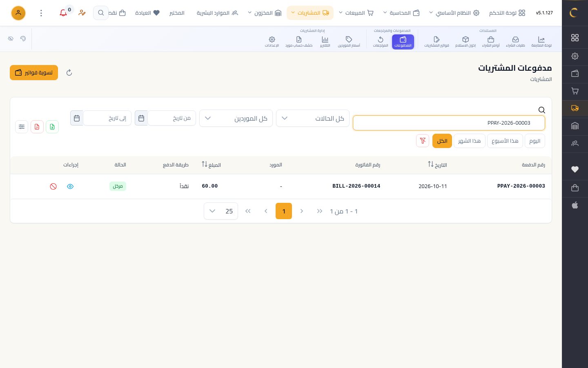Open طلبات الشراء purchase requests
The height and width of the screenshot is (368, 588).
point(515,42)
